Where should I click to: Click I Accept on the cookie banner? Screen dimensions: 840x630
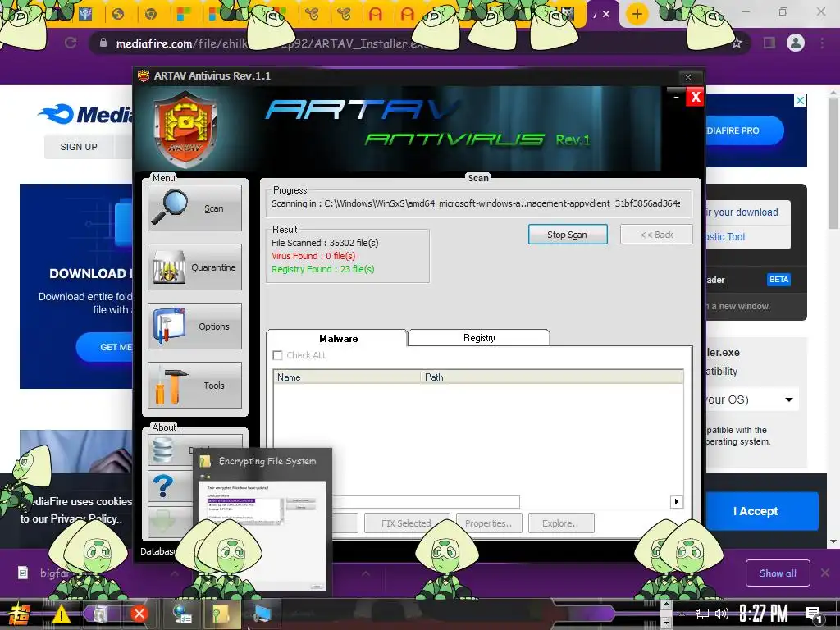pyautogui.click(x=756, y=511)
